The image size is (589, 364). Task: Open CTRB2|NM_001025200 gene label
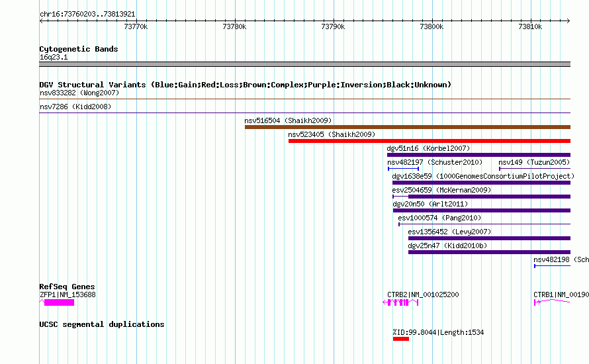[x=423, y=295]
